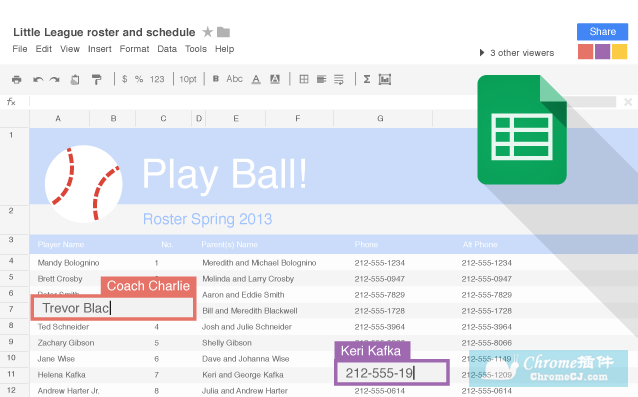Open the View menu
Viewport: 638px width, 397px height.
pos(70,49)
